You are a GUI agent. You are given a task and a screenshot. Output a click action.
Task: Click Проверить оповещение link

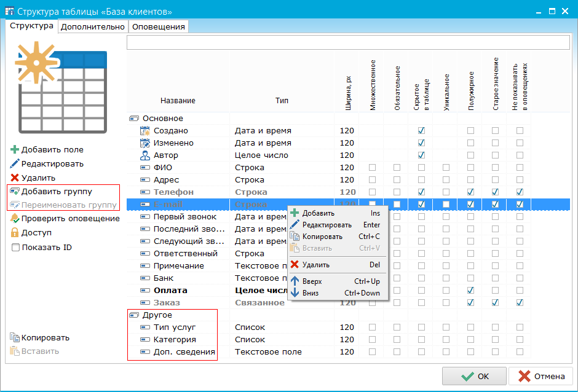(71, 219)
